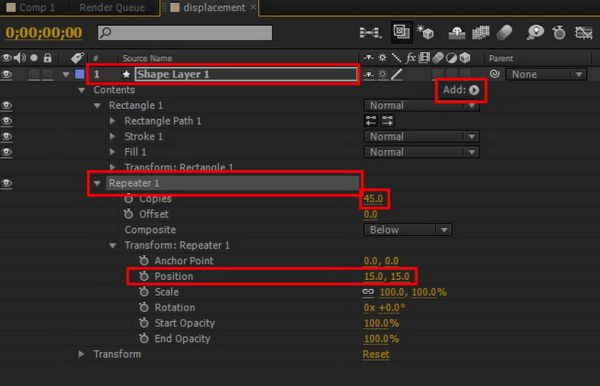Click into the timeline search field
The height and width of the screenshot is (386, 600).
click(185, 33)
